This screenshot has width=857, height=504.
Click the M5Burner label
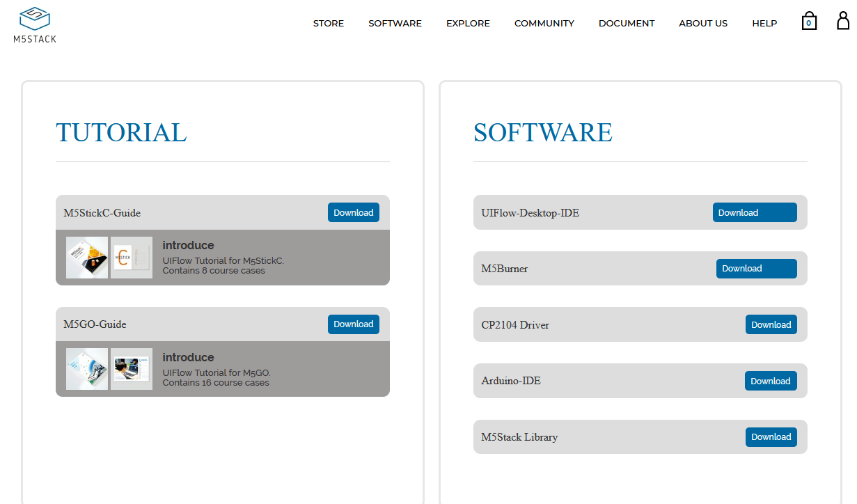point(505,269)
